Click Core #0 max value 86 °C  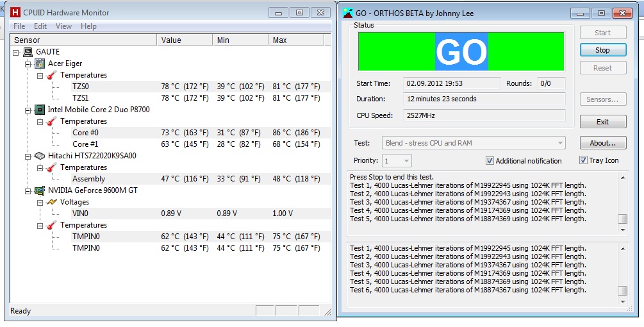pos(296,133)
